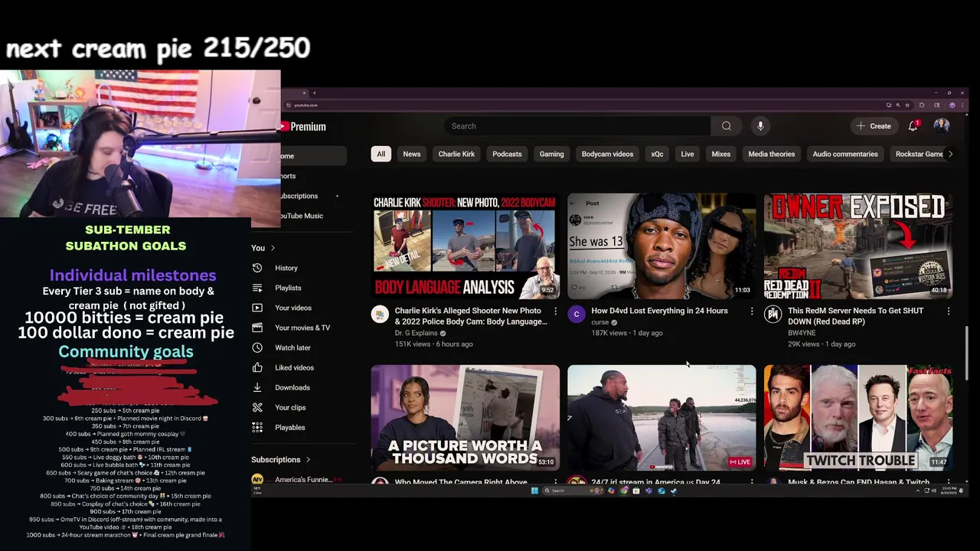Select the News filter chip
Viewport: 980px width, 551px height.
point(412,154)
